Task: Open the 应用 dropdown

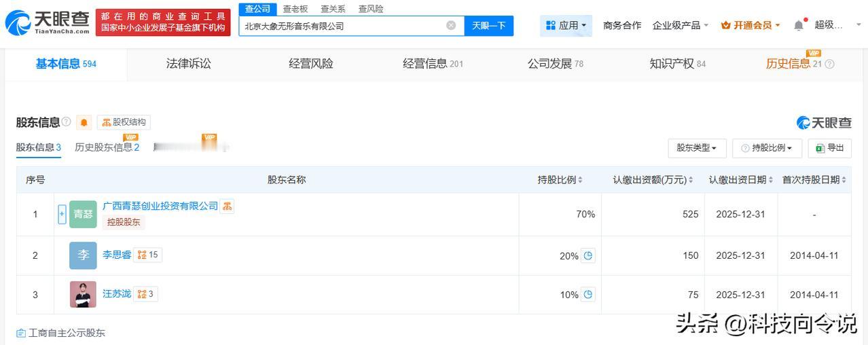Action: (x=566, y=25)
